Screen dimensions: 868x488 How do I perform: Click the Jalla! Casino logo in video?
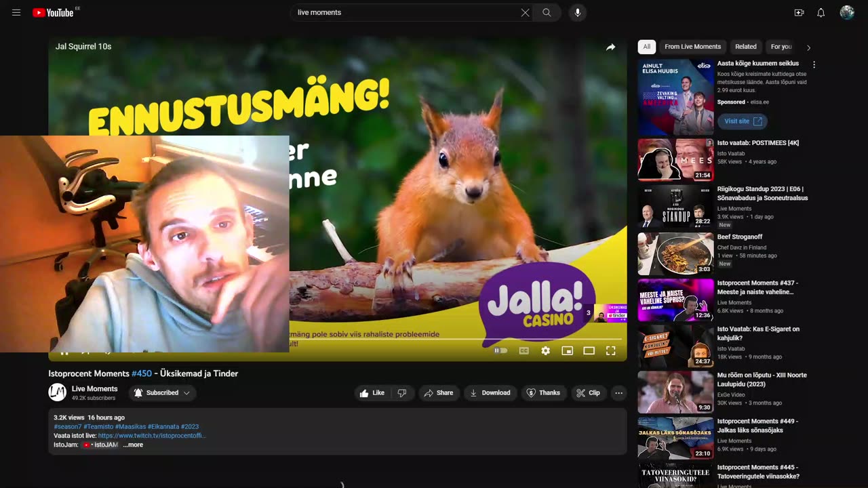(x=536, y=305)
